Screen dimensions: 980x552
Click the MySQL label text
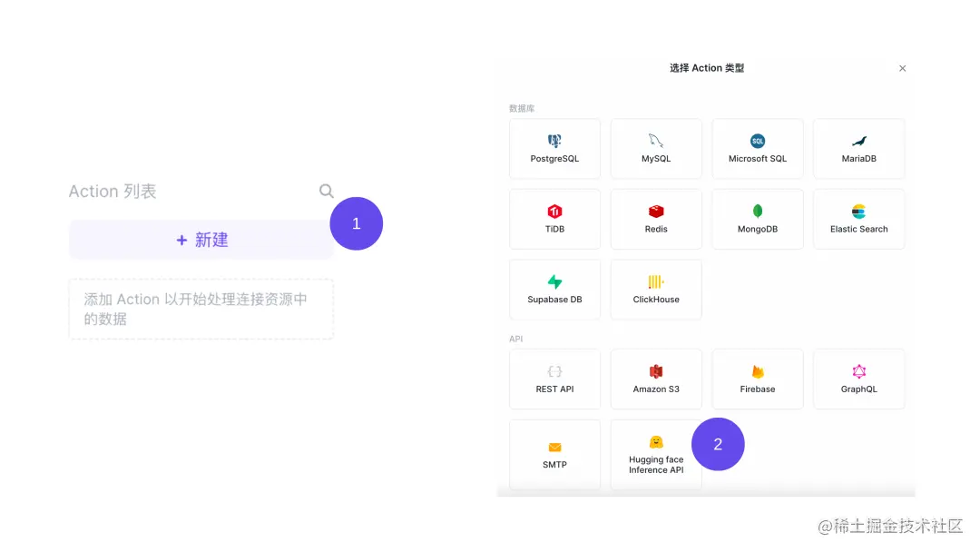(x=656, y=159)
